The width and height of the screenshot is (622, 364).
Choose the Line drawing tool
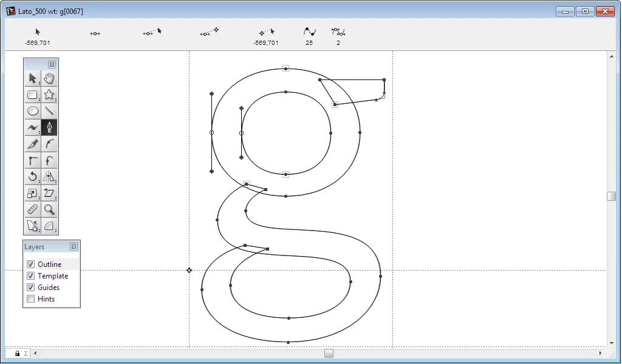[x=49, y=110]
